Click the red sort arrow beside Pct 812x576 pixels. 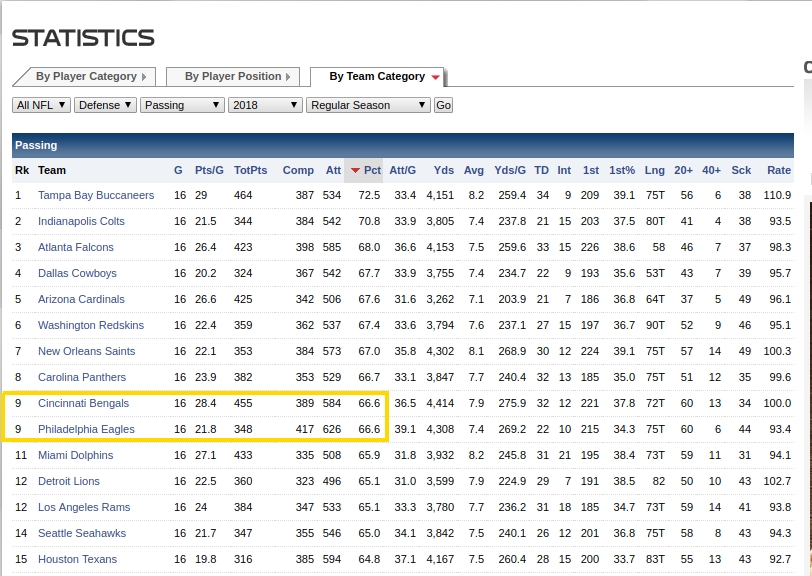point(355,171)
